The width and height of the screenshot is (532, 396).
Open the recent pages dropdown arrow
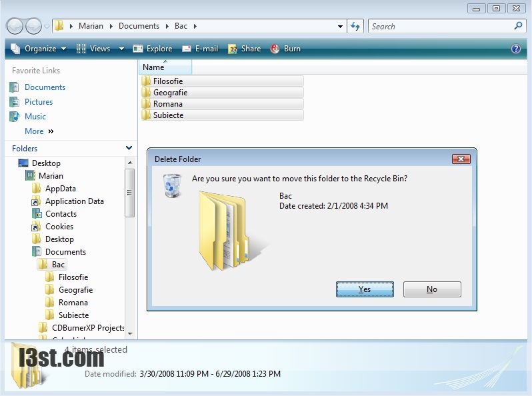(x=47, y=26)
